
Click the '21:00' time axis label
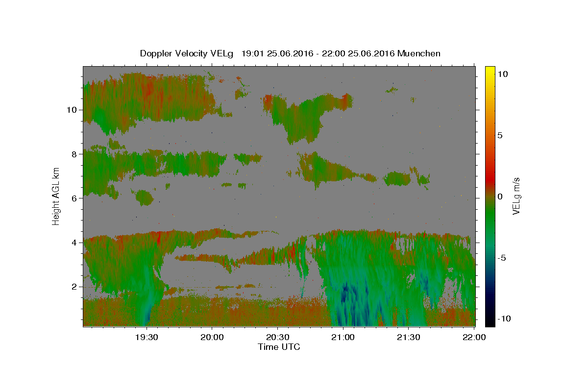(x=343, y=337)
